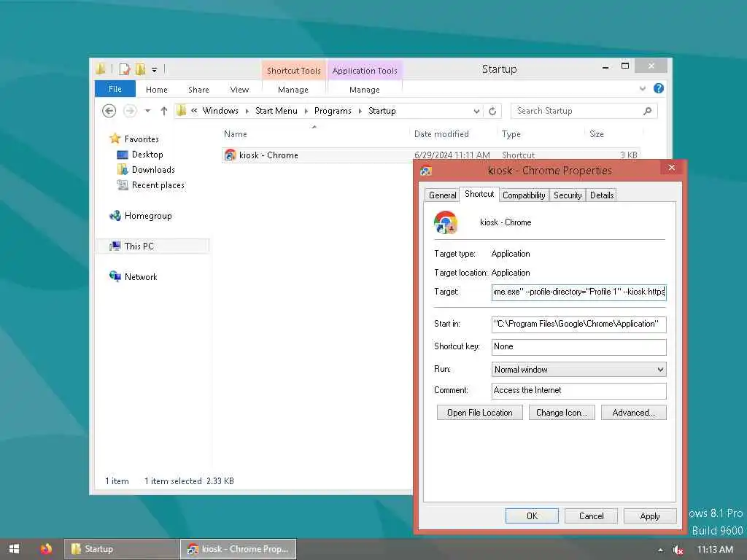
Task: Open Downloads in Favorites
Action: pos(153,169)
